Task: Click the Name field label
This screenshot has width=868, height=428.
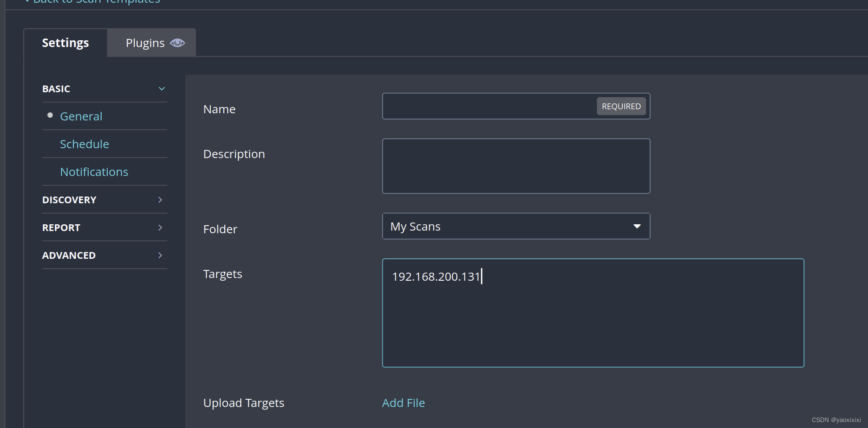Action: click(x=219, y=109)
